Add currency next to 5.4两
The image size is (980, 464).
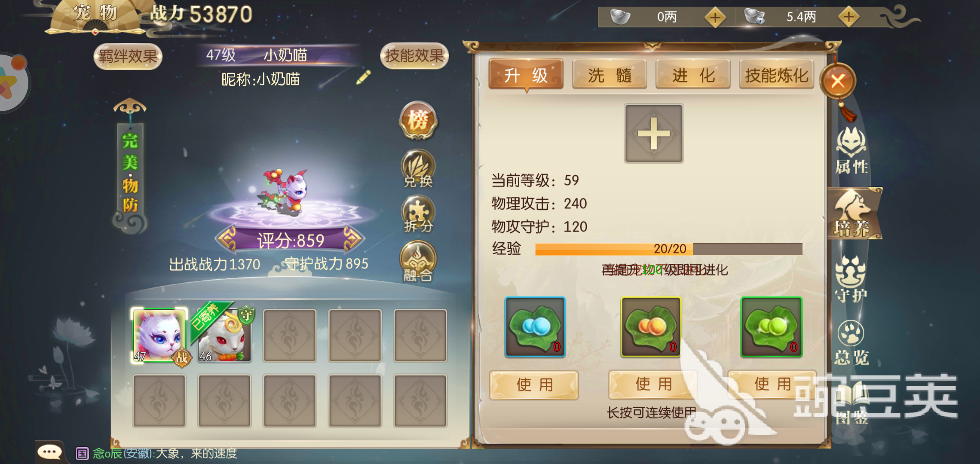click(849, 17)
